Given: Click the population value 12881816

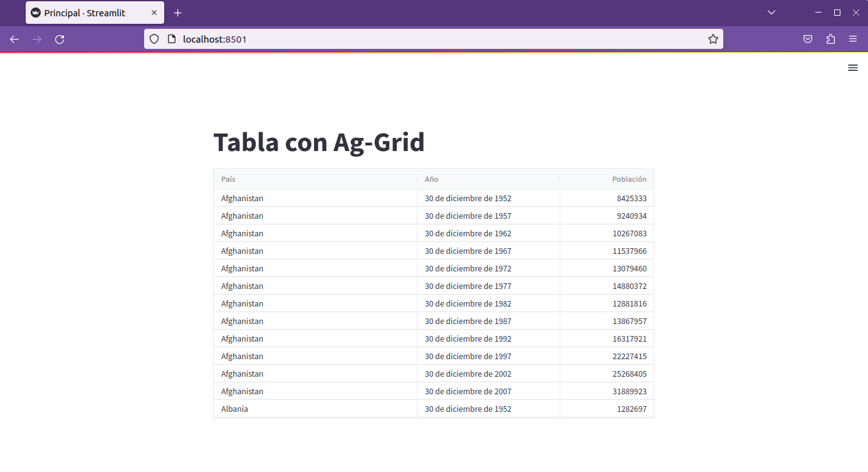Looking at the screenshot, I should pos(630,303).
